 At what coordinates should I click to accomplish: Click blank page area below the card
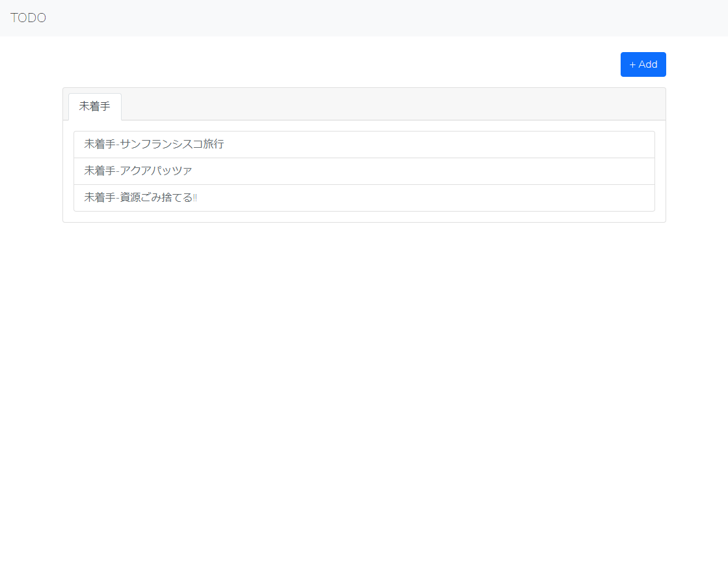(x=364, y=391)
